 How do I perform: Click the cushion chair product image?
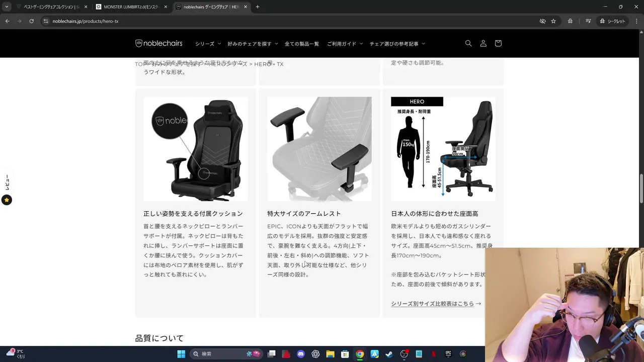(x=196, y=149)
